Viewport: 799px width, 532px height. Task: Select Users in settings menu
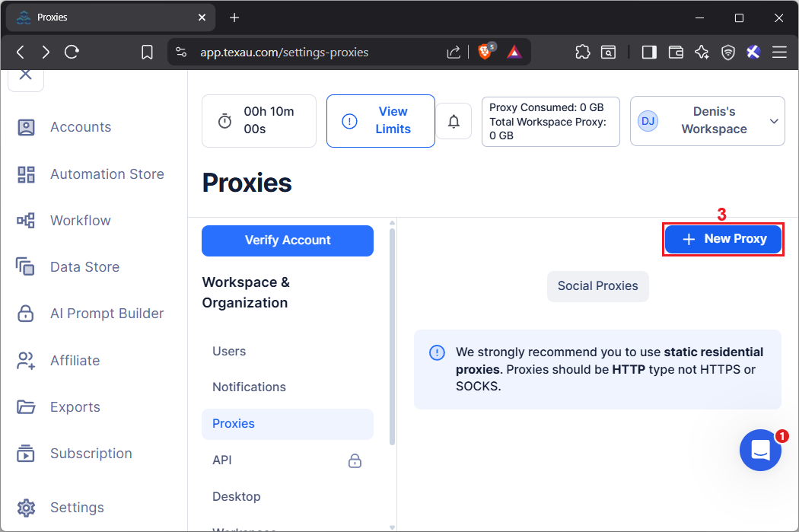click(x=229, y=351)
